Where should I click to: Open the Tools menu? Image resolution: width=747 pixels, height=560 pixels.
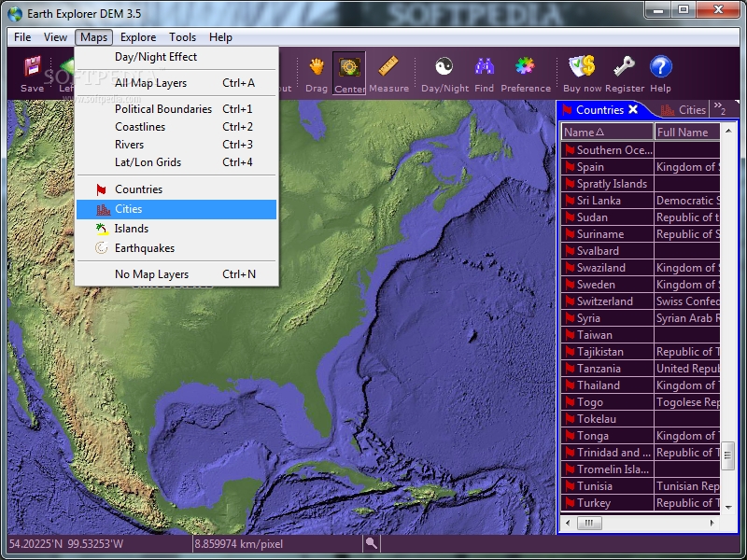tap(182, 37)
